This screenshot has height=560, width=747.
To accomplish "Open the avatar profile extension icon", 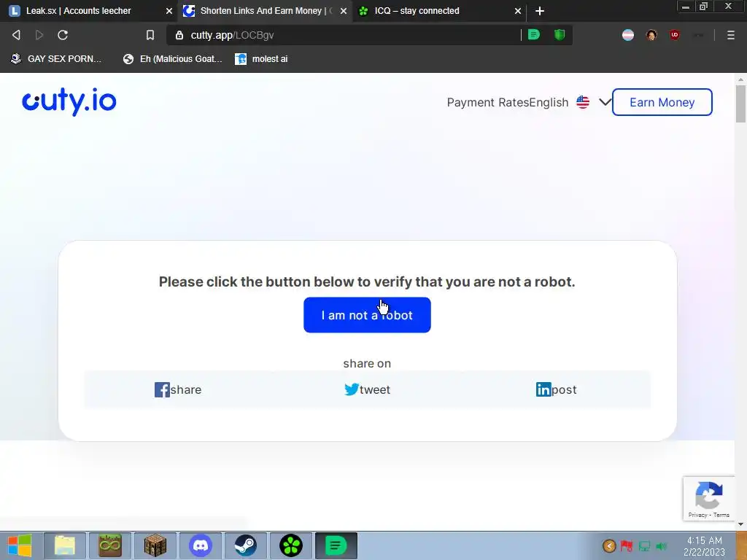I will [x=651, y=35].
